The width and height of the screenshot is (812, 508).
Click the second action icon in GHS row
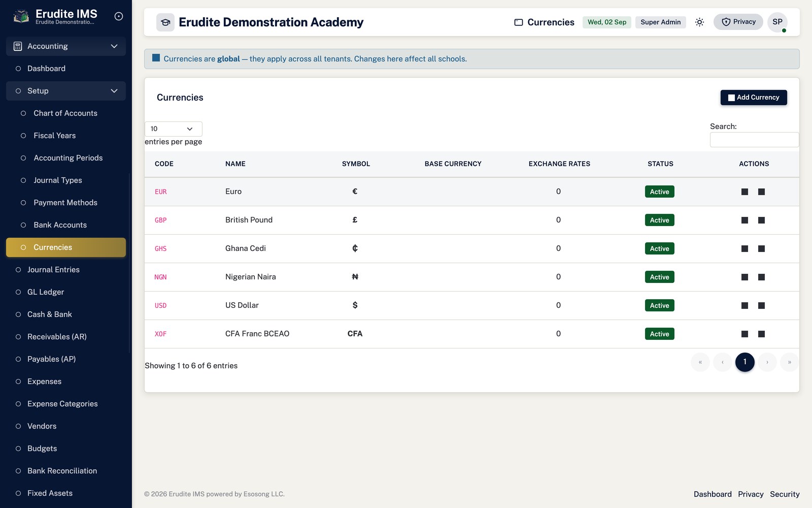[761, 248]
